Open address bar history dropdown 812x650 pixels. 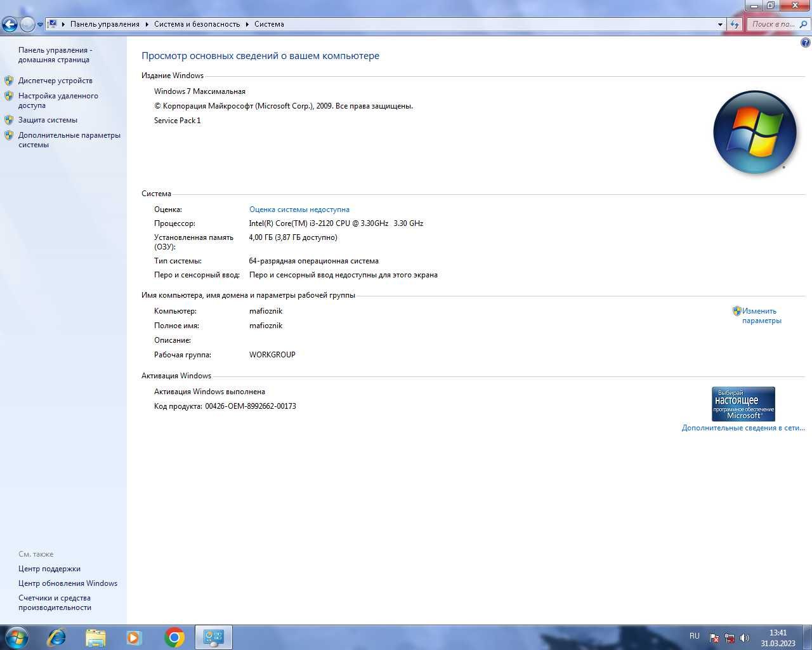point(720,24)
